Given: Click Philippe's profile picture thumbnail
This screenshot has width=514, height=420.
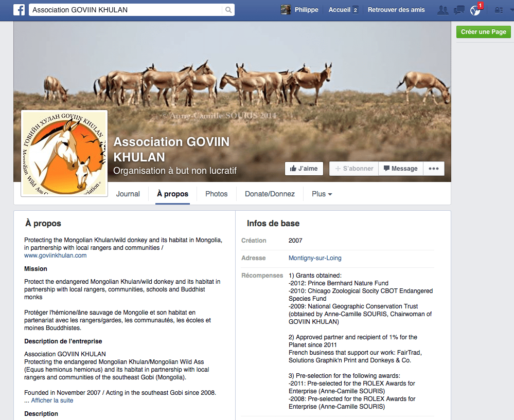Looking at the screenshot, I should 286,10.
